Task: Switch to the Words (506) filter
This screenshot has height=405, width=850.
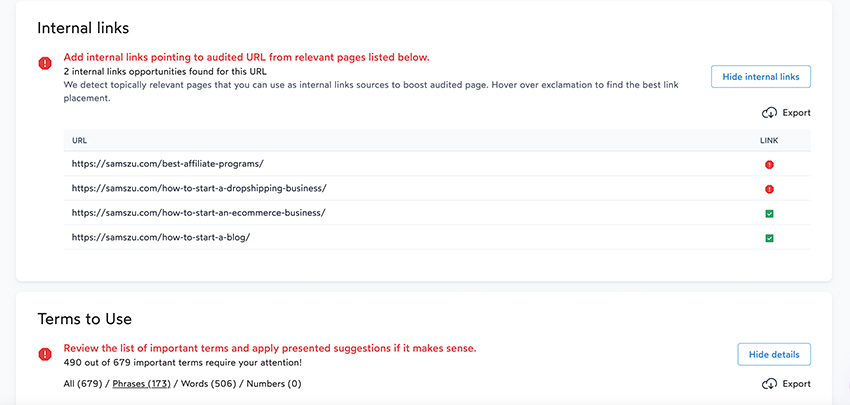Action: point(209,384)
